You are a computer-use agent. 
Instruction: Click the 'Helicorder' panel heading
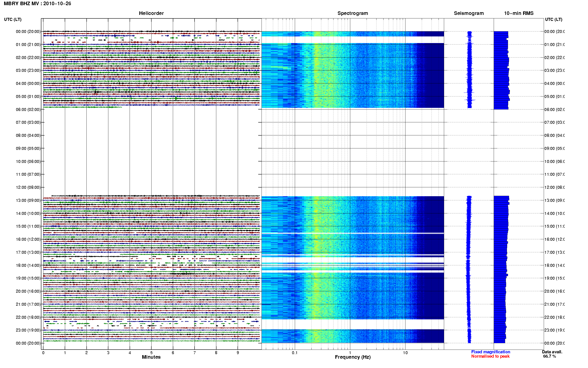click(x=151, y=13)
